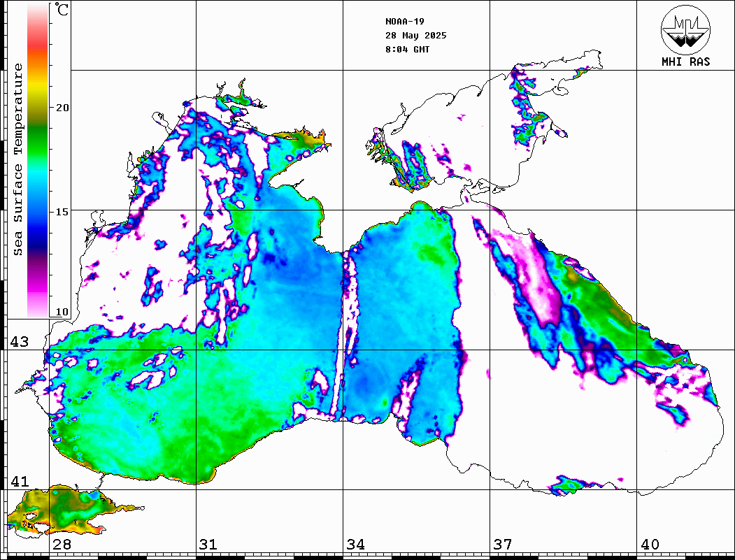Click the 'MHI RAS' caption text
Image resolution: width=735 pixels, height=560 pixels.
[685, 62]
